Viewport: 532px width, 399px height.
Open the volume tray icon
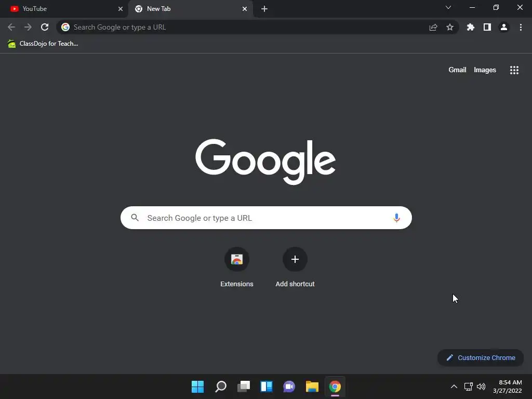coord(481,387)
